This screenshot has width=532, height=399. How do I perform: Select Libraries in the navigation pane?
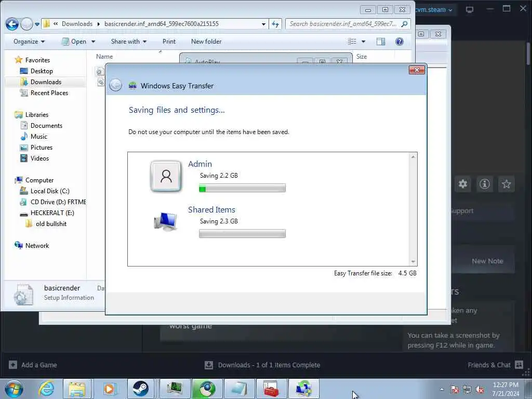point(37,115)
